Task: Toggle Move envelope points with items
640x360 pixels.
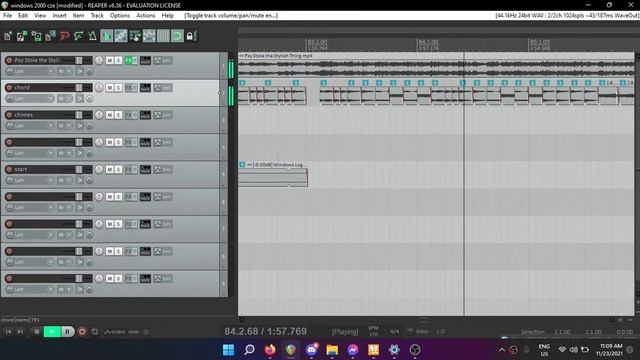Action: click(x=149, y=36)
